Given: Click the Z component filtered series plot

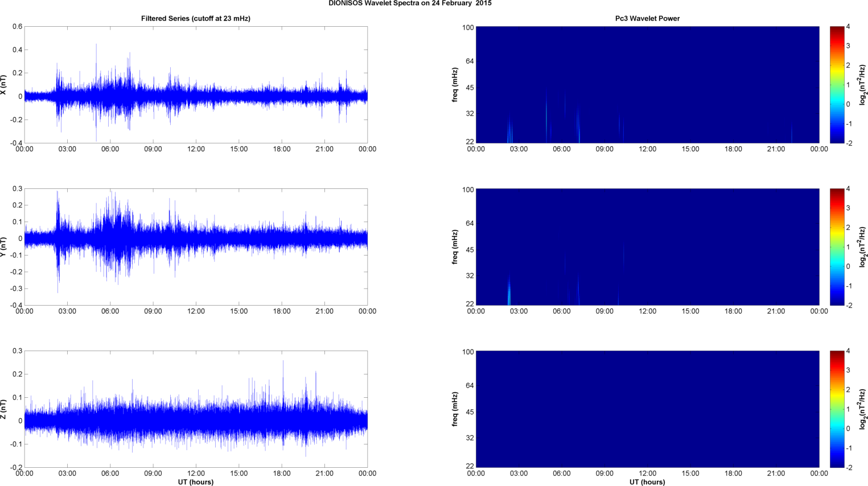Looking at the screenshot, I should (196, 409).
